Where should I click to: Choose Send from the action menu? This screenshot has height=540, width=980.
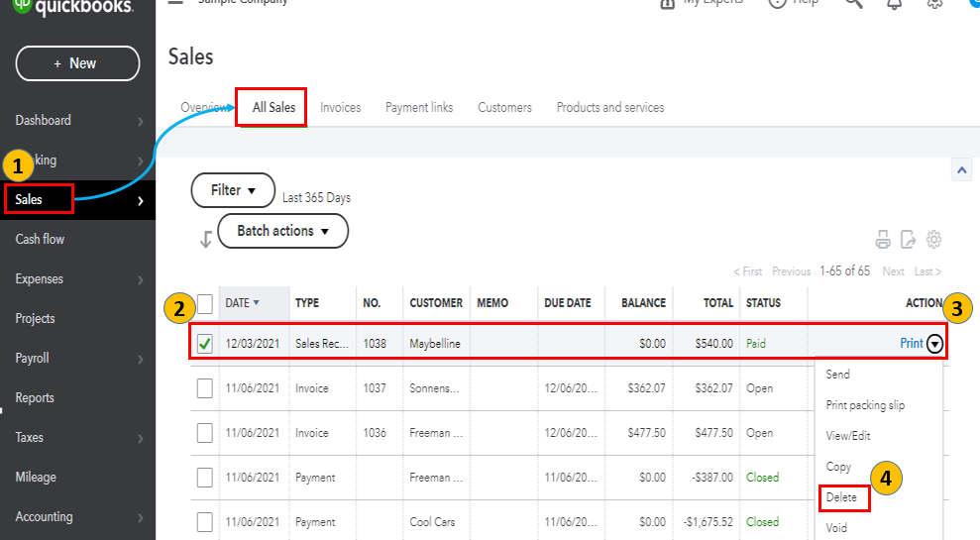[838, 375]
